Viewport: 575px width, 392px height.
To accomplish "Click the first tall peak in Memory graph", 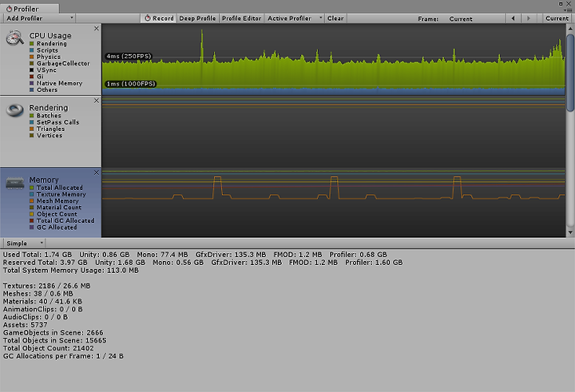I will [217, 186].
